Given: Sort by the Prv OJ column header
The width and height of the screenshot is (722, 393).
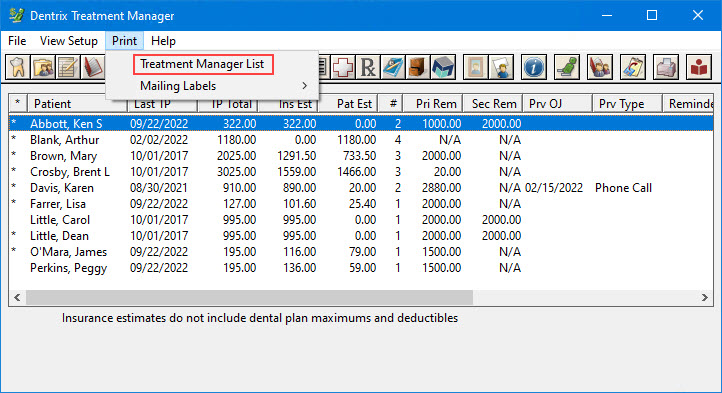Looking at the screenshot, I should coord(557,104).
